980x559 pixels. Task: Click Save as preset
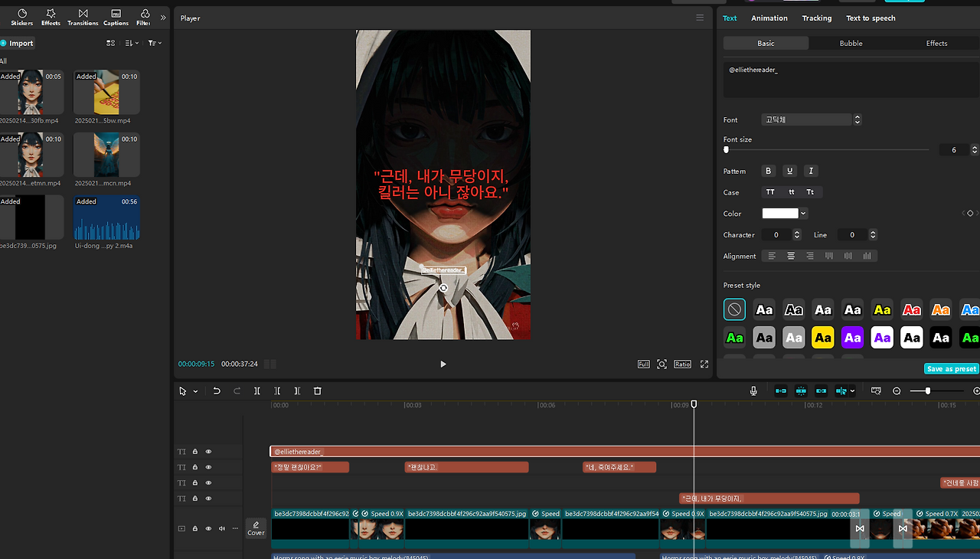(x=951, y=369)
